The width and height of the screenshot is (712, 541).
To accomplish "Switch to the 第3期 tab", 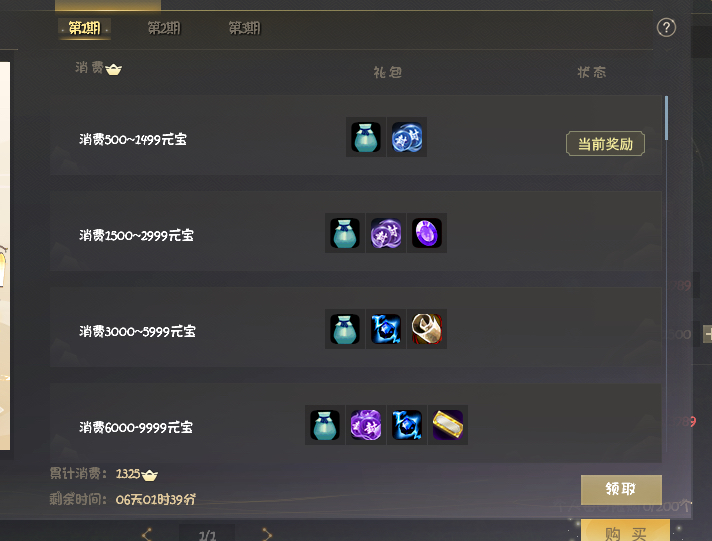I will [244, 28].
